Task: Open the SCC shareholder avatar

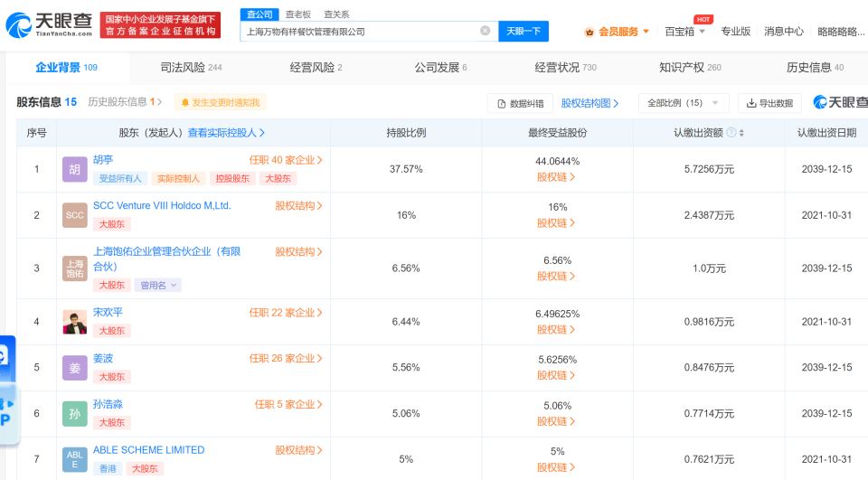Action: pos(75,215)
